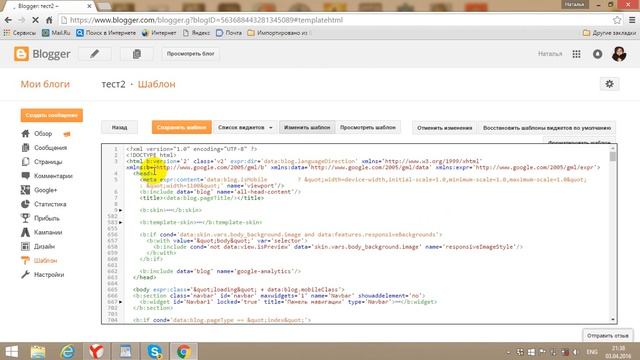Click the Blogger logo icon
640x360 pixels.
click(x=21, y=54)
